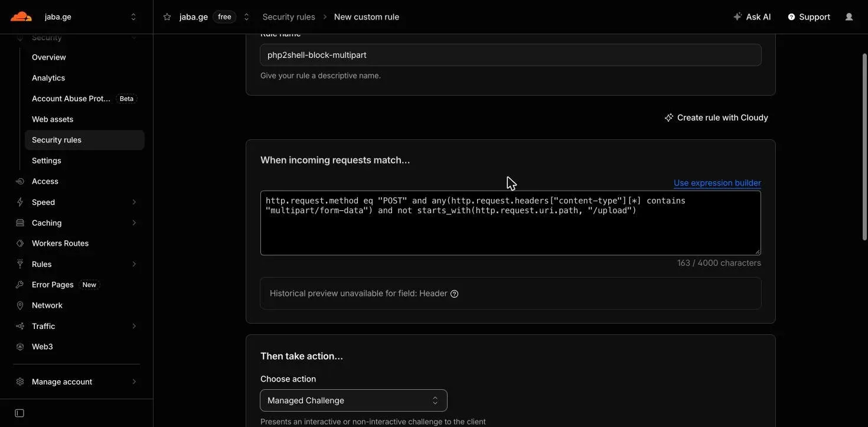Click the Access sidebar icon
This screenshot has width=868, height=427.
[20, 181]
